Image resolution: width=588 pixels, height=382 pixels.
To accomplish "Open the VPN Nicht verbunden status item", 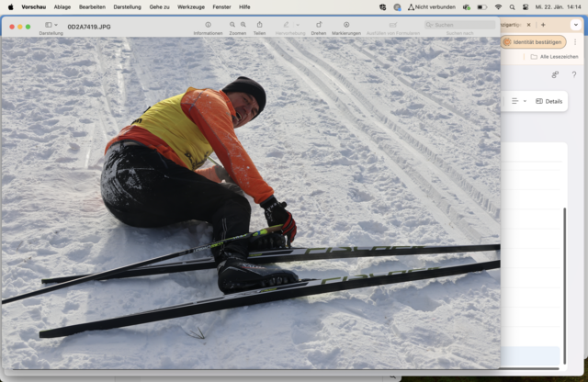I will (x=432, y=6).
